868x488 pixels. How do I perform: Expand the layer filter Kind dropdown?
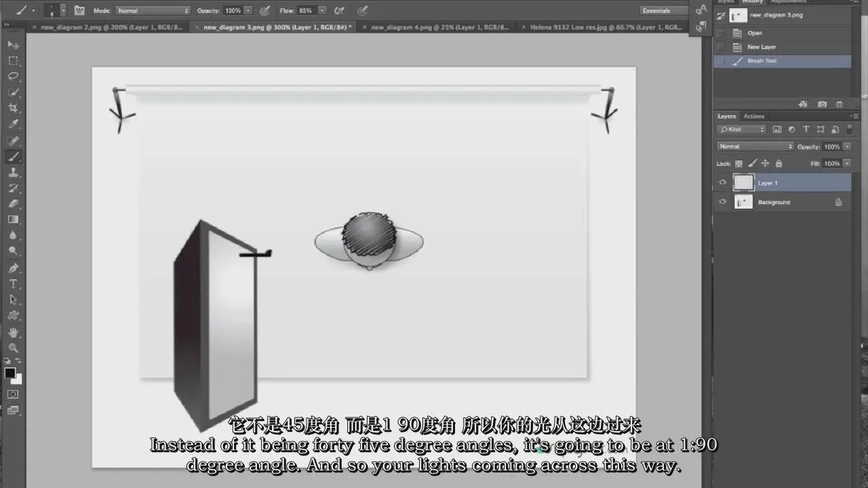[742, 129]
